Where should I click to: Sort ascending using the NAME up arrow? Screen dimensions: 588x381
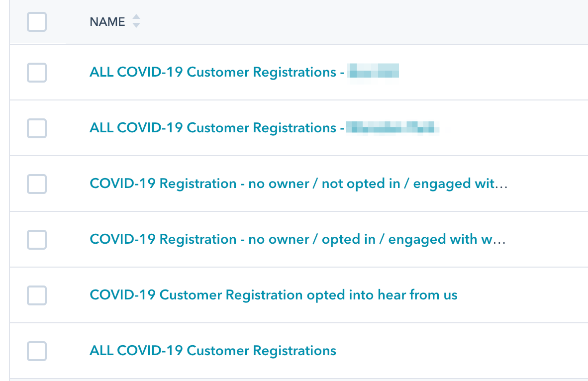[x=136, y=18]
